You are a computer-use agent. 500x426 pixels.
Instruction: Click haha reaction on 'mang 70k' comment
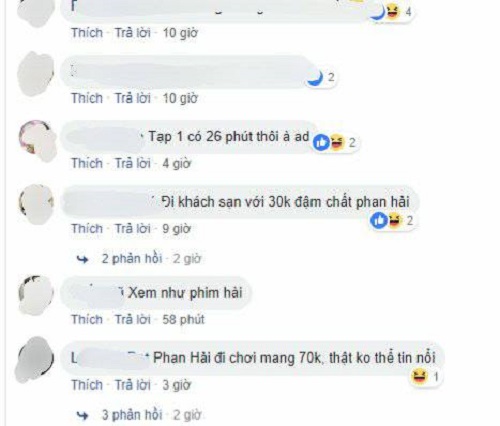pos(419,377)
